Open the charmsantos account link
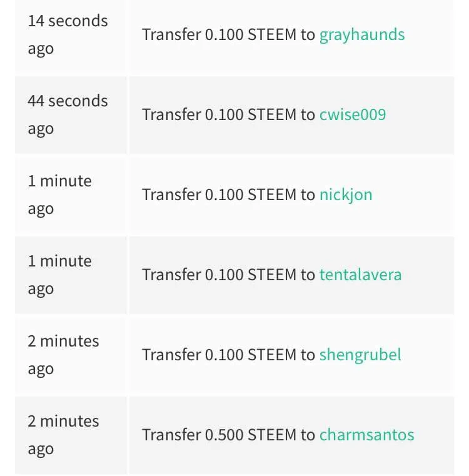 [366, 435]
